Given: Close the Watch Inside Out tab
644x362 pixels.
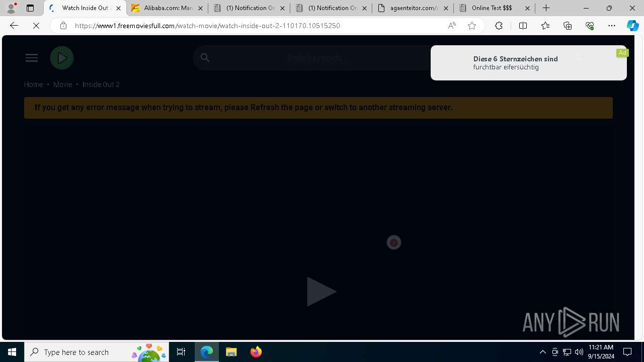Looking at the screenshot, I should (x=118, y=8).
